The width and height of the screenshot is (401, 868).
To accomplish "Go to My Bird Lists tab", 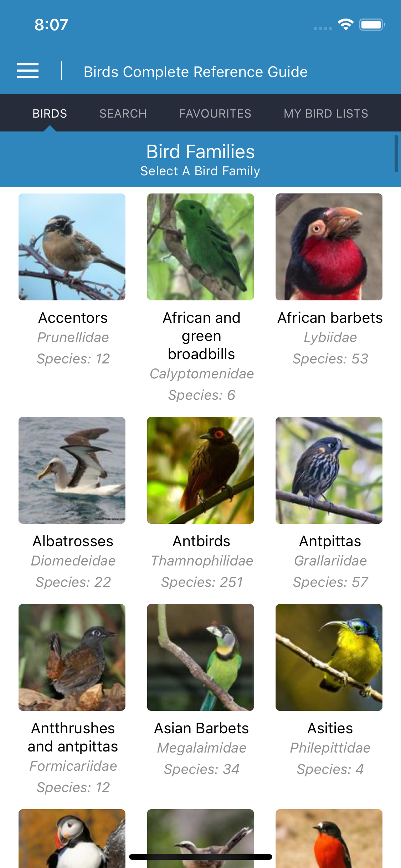I will [x=326, y=113].
